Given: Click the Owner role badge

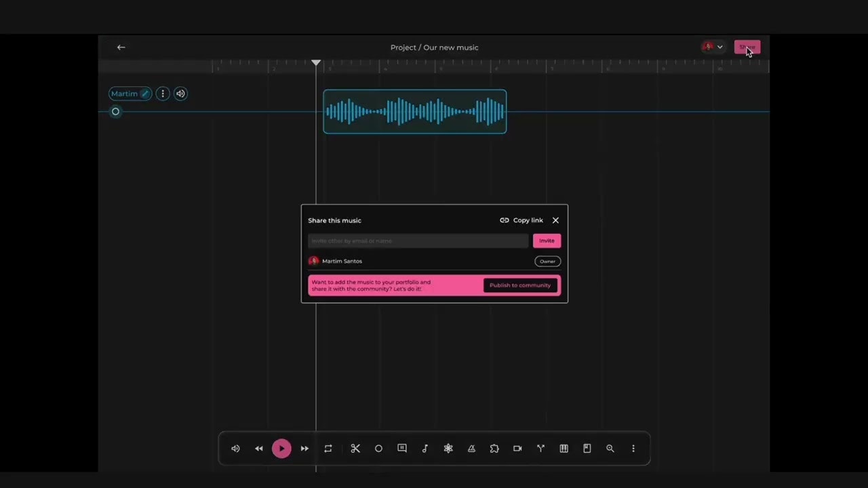Looking at the screenshot, I should 547,261.
